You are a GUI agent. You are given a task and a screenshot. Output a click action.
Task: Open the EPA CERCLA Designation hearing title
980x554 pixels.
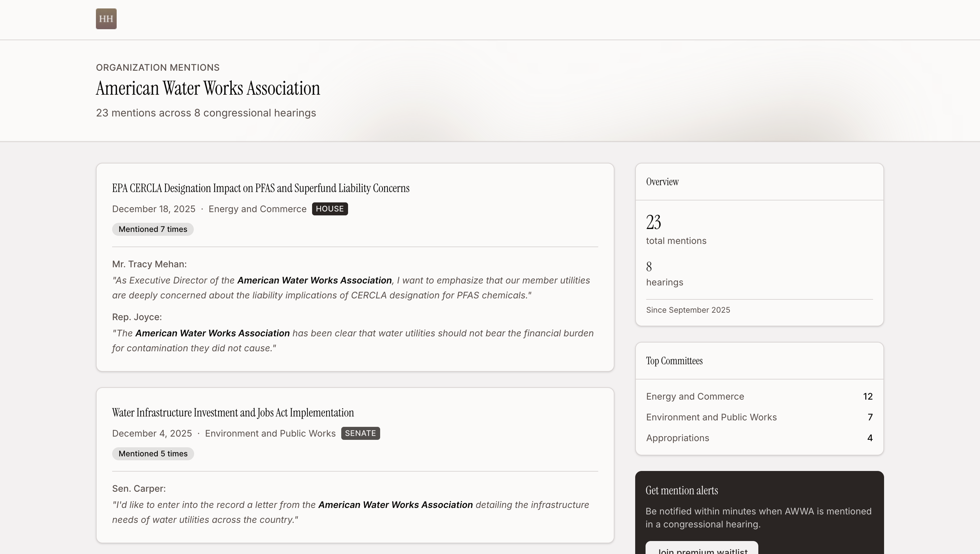tap(261, 188)
